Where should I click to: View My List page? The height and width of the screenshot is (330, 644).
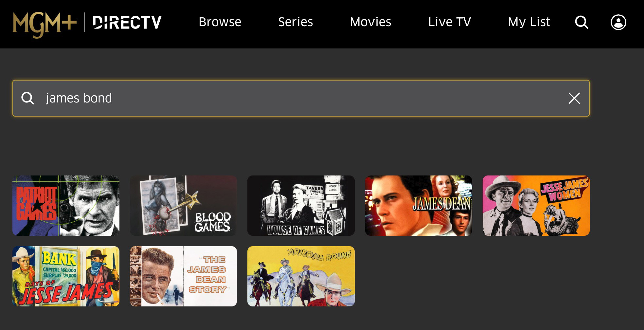[529, 22]
